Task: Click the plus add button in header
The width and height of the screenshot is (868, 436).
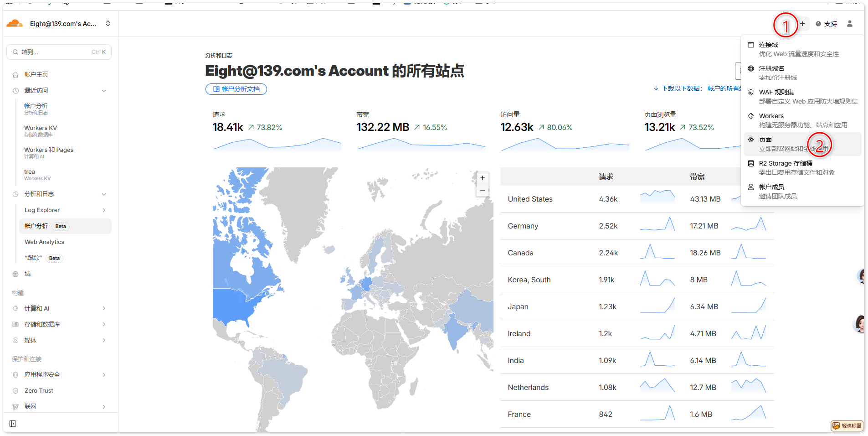Action: [802, 24]
